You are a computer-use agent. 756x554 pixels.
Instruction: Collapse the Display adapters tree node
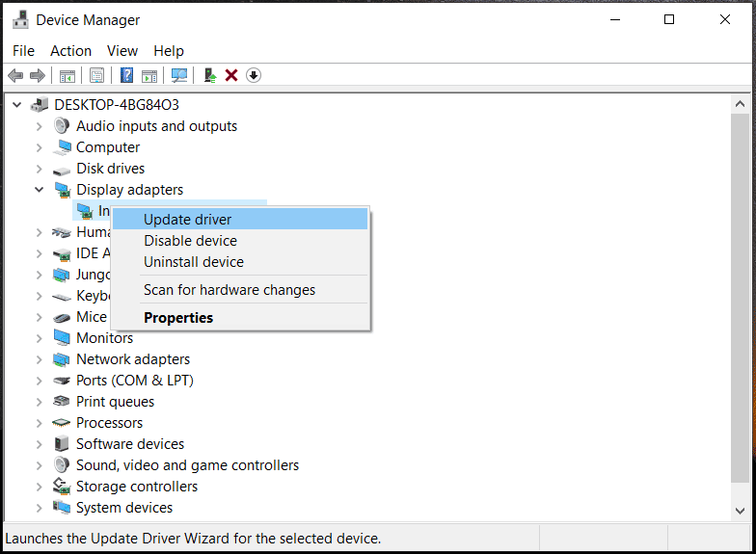[x=40, y=190]
